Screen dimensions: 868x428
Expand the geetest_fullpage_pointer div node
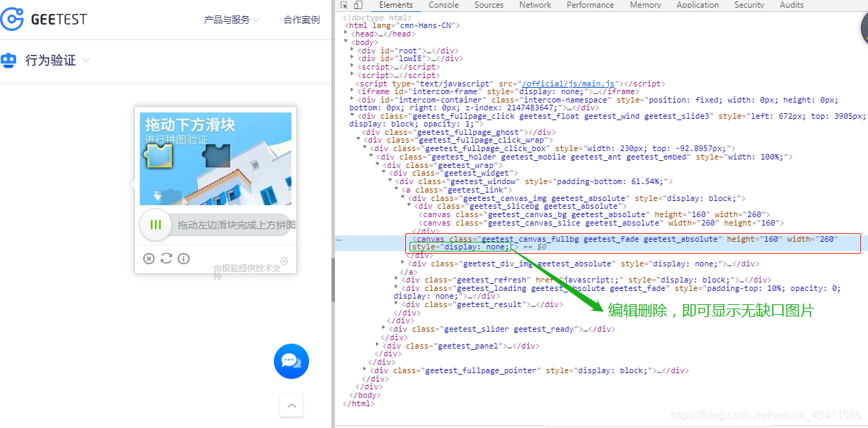pyautogui.click(x=365, y=370)
